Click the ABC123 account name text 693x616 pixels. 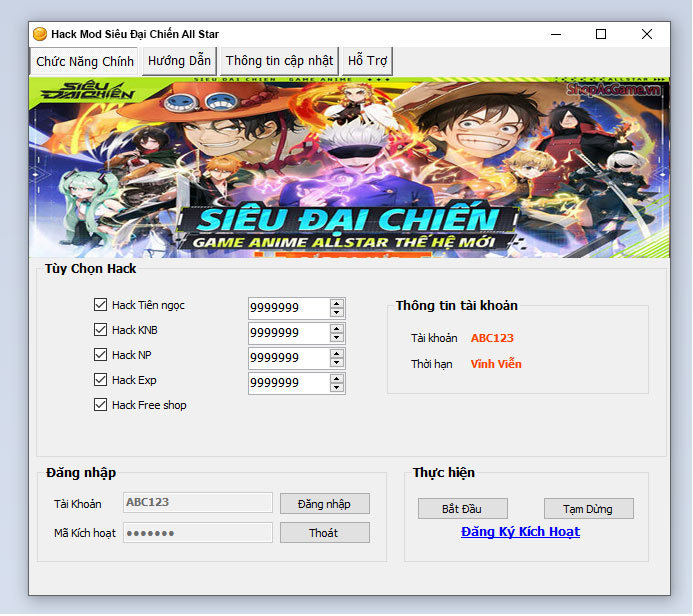pyautogui.click(x=492, y=338)
